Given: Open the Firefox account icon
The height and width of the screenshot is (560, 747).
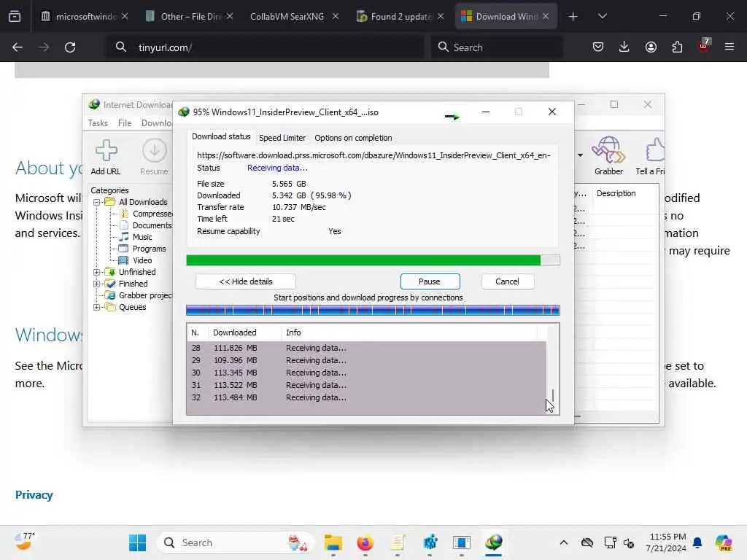Looking at the screenshot, I should (x=651, y=47).
